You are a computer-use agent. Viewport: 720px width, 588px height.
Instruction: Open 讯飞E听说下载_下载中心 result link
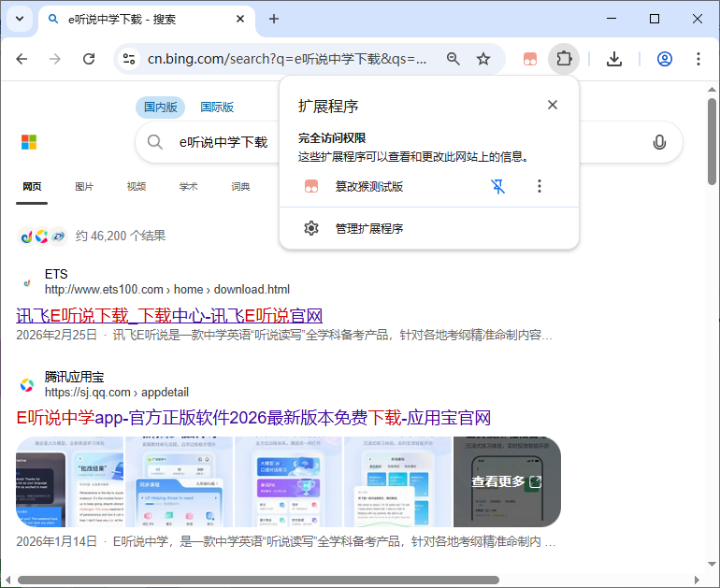click(169, 316)
